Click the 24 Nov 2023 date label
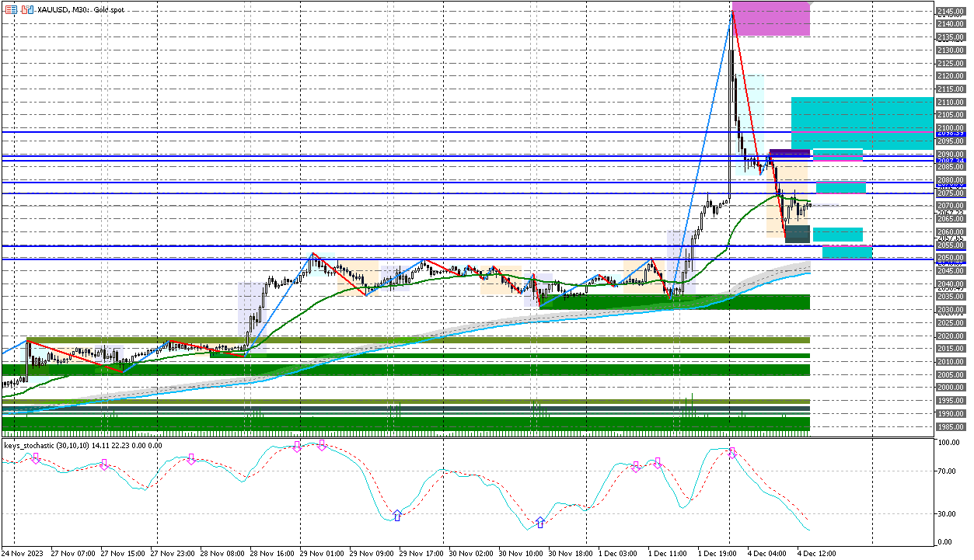The height and width of the screenshot is (560, 974). click(23, 554)
